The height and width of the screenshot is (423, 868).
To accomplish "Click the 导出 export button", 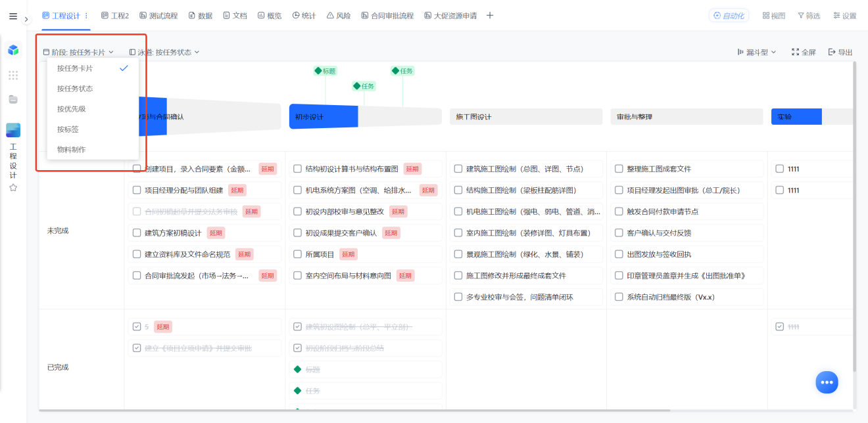I will point(840,52).
